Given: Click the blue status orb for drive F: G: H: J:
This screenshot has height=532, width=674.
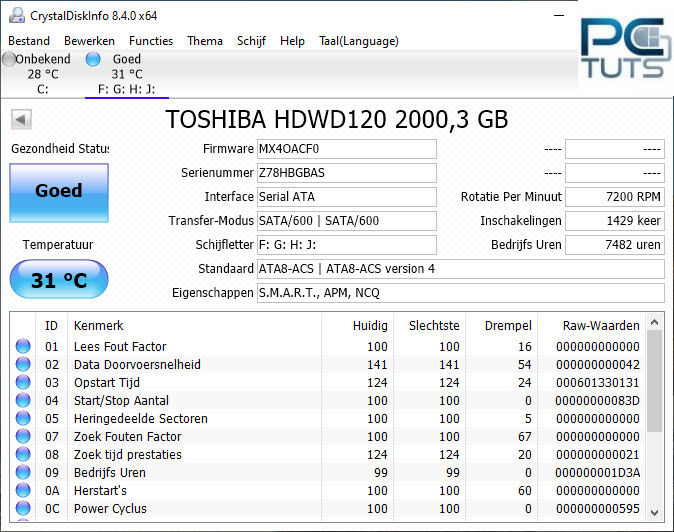Looking at the screenshot, I should [x=94, y=59].
